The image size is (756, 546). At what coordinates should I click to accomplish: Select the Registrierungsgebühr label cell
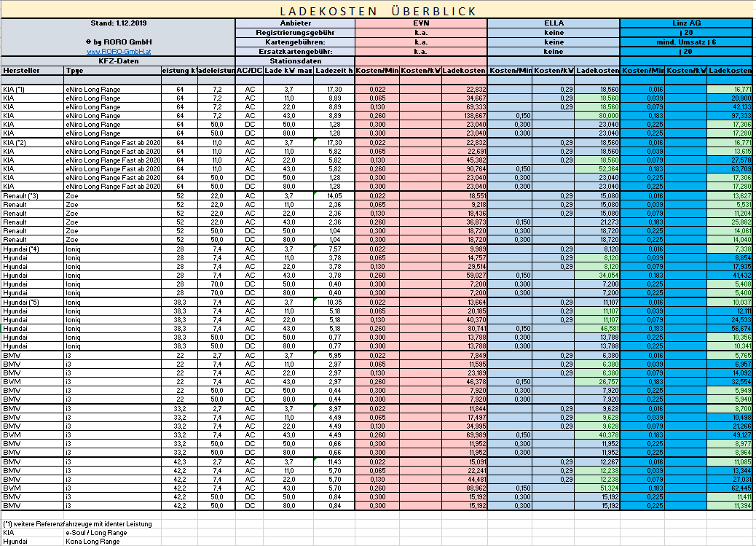294,33
